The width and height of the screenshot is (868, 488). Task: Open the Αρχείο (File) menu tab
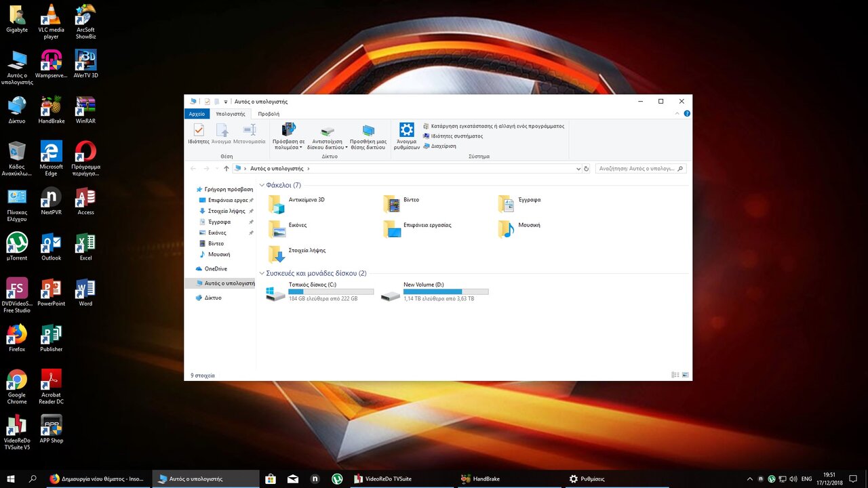click(x=197, y=114)
